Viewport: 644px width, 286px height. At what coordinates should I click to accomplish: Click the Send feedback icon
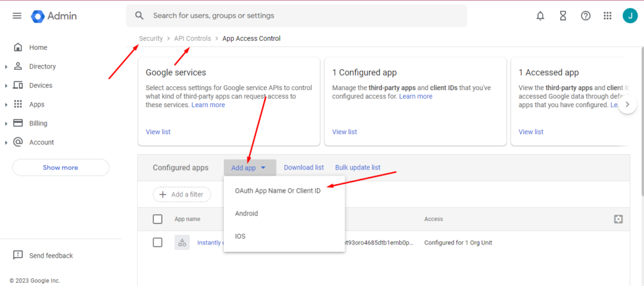tap(18, 255)
